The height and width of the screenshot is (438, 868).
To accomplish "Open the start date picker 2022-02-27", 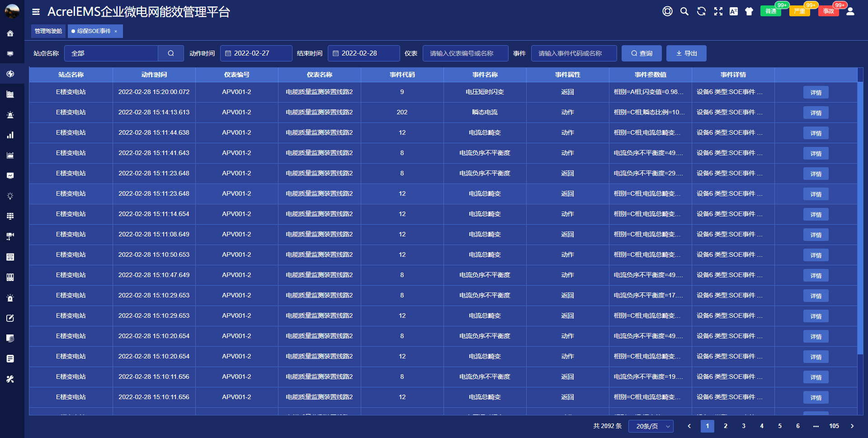I will point(256,53).
